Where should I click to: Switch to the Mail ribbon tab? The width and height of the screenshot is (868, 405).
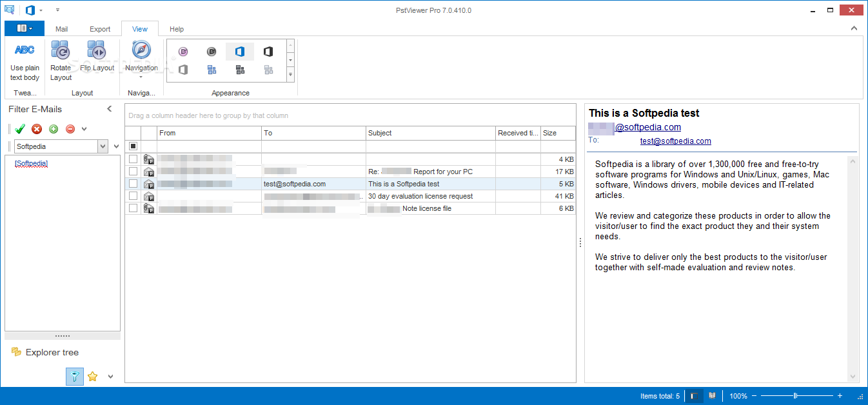point(61,29)
